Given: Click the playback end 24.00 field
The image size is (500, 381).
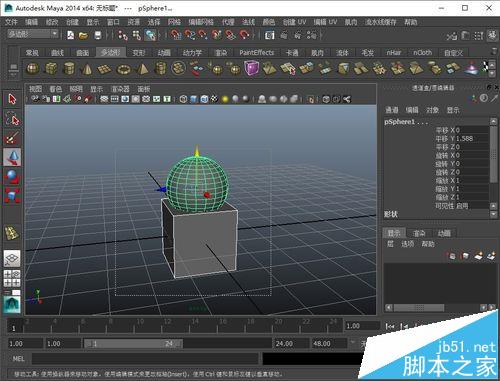Looking at the screenshot, I should 291,343.
